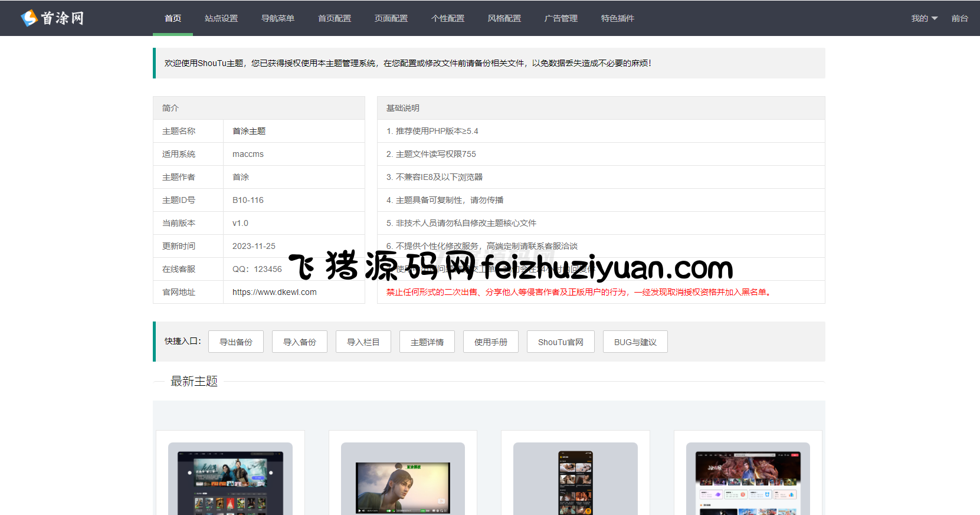This screenshot has height=515, width=980.
Task: Select the 页面配置 nav item
Action: 391,18
